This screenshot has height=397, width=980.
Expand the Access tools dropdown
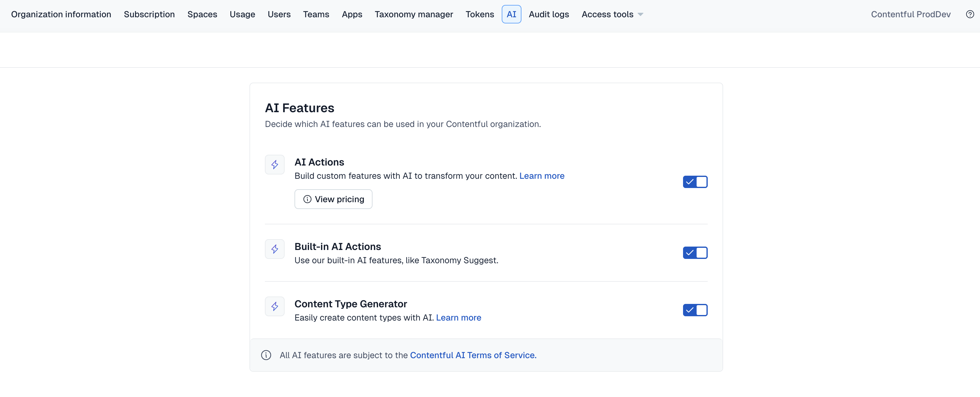[x=612, y=14]
